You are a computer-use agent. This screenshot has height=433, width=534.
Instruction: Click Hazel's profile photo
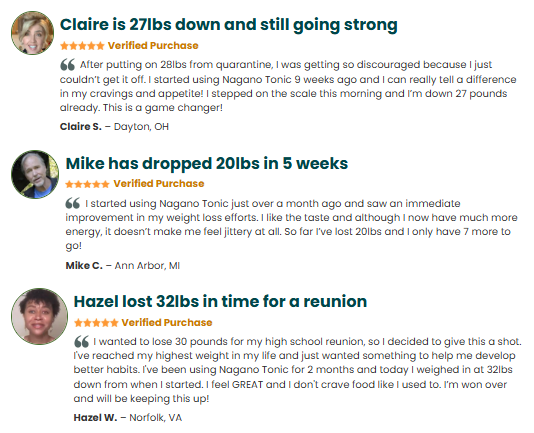[x=40, y=316]
